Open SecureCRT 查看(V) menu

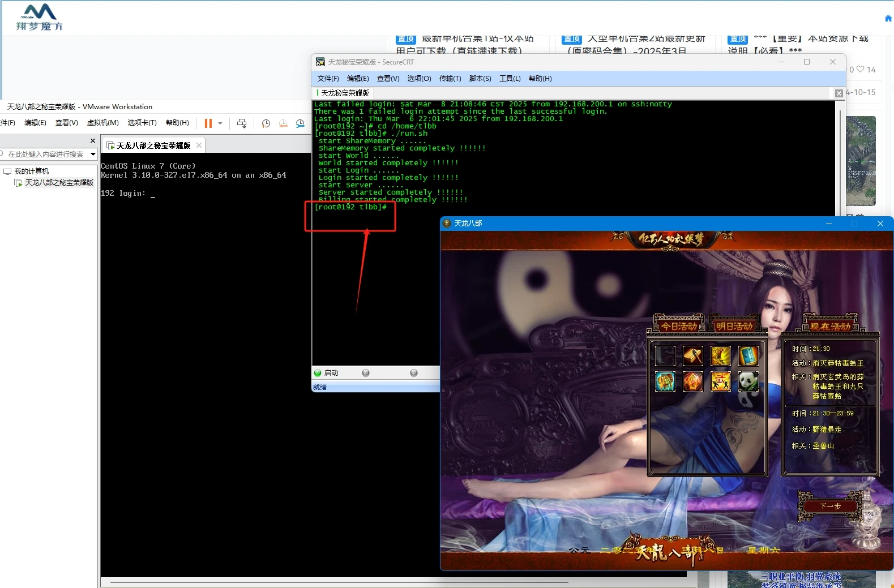pyautogui.click(x=388, y=79)
